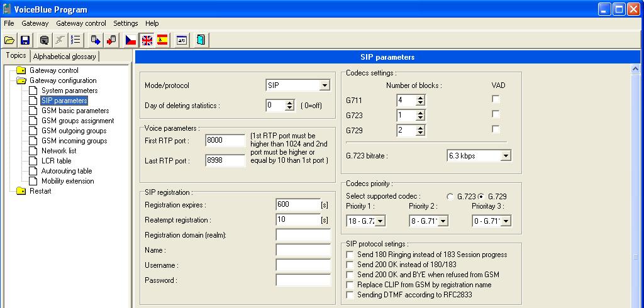The width and height of the screenshot is (644, 308).
Task: Click the numbered list toolbar icon
Action: tap(76, 40)
